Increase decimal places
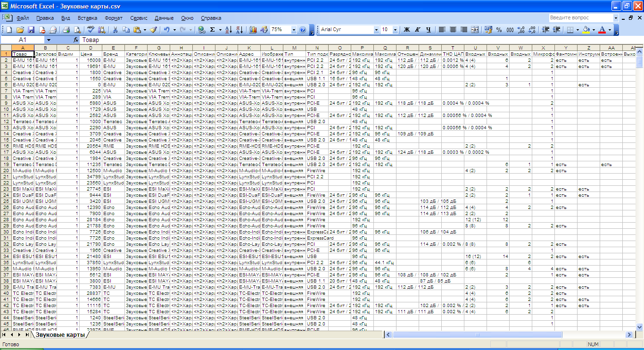Viewport: 644px width, 350px height. (521, 30)
